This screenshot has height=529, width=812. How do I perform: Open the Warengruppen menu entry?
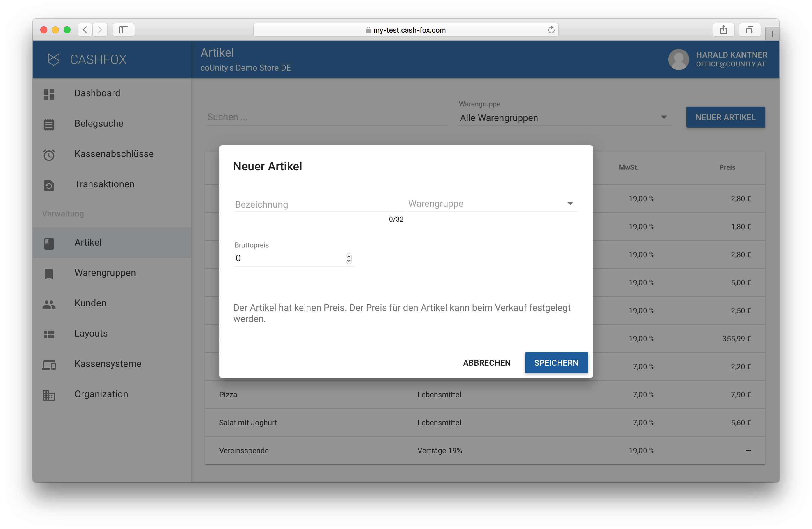105,273
